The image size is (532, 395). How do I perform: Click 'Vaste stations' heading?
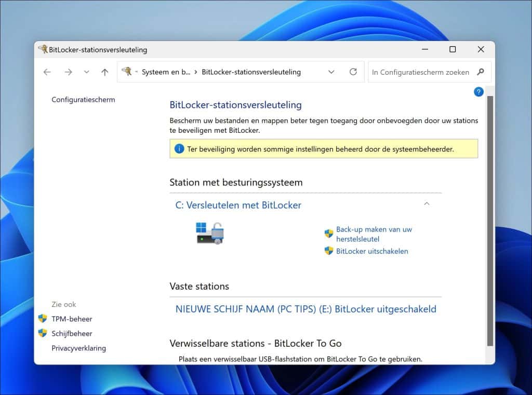199,286
